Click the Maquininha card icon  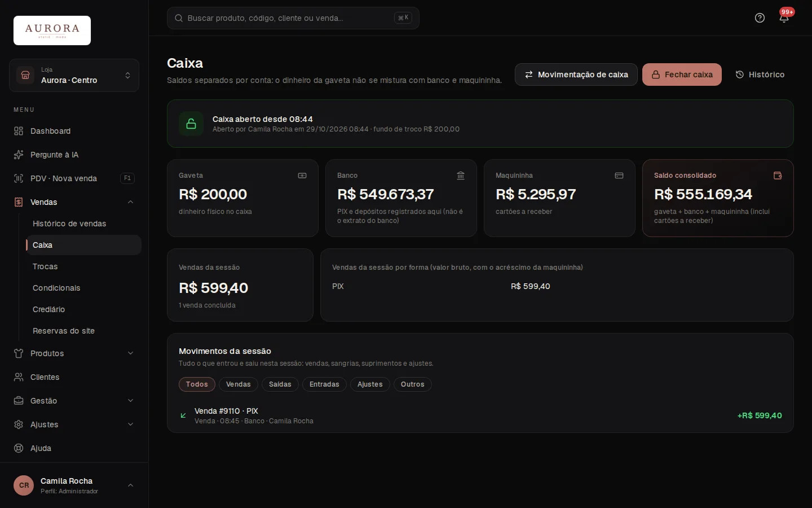point(619,176)
